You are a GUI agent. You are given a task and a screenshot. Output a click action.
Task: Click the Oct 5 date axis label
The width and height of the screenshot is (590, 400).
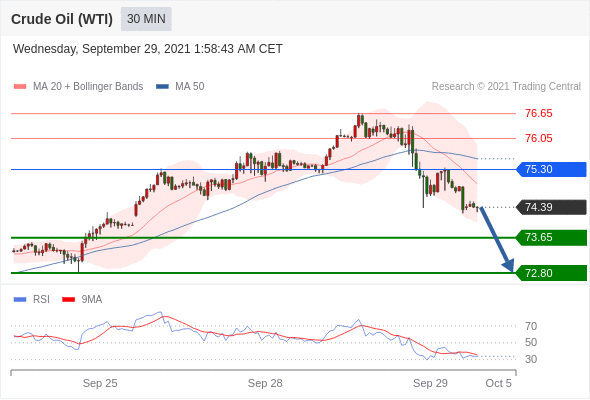498,383
